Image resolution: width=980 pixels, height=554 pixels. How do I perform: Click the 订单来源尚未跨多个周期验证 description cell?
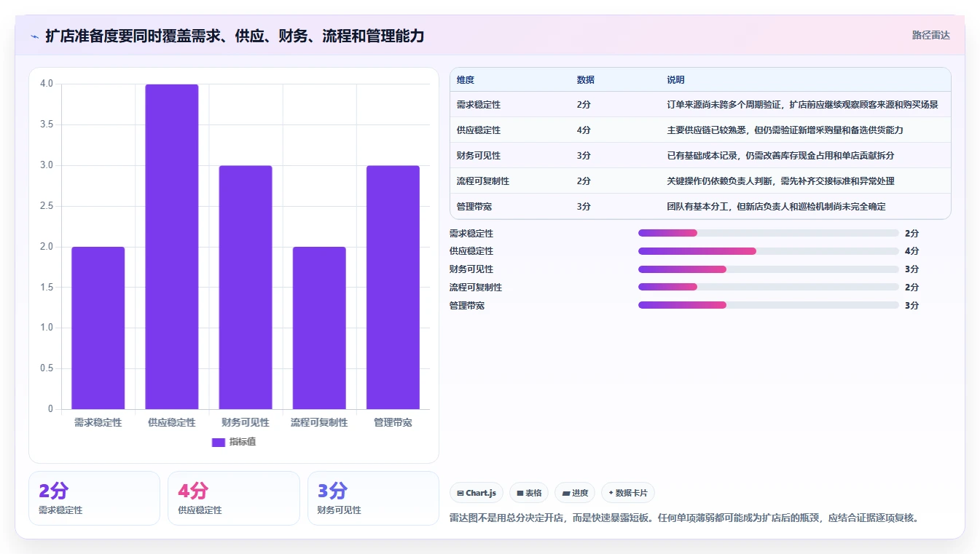[x=802, y=105]
